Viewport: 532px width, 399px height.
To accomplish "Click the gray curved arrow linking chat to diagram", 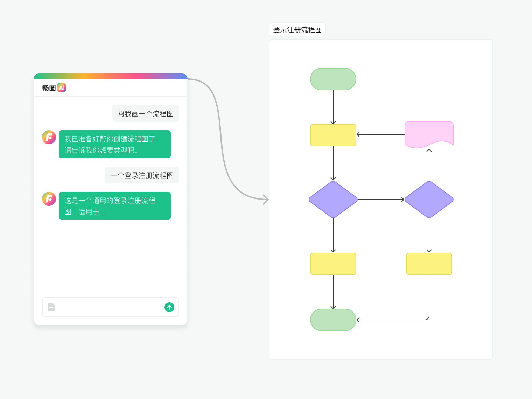I will [221, 140].
